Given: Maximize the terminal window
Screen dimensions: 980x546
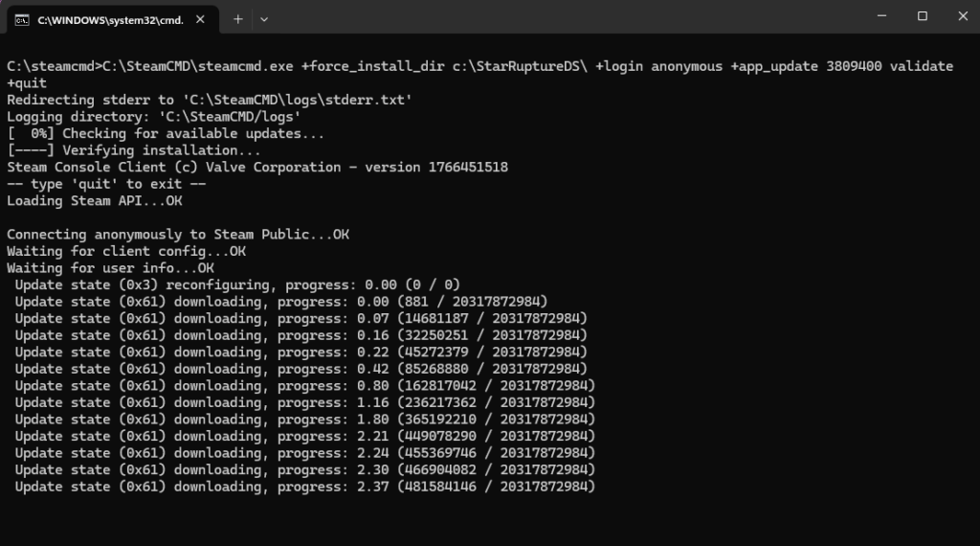Looking at the screenshot, I should pyautogui.click(x=923, y=16).
